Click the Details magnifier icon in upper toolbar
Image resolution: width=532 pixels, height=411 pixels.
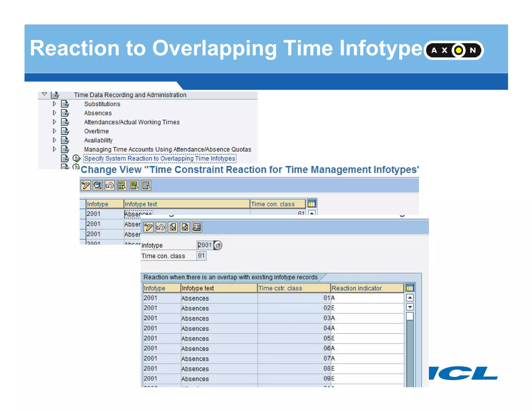coord(98,185)
